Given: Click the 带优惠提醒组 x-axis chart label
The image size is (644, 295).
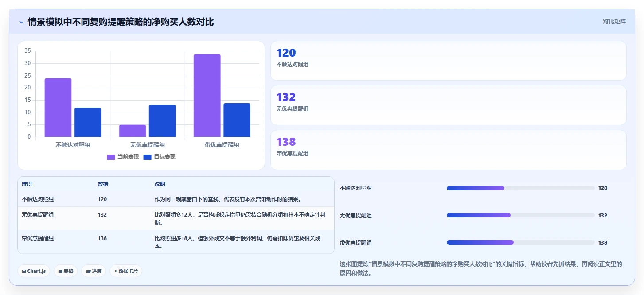Looking at the screenshot, I should tap(222, 145).
